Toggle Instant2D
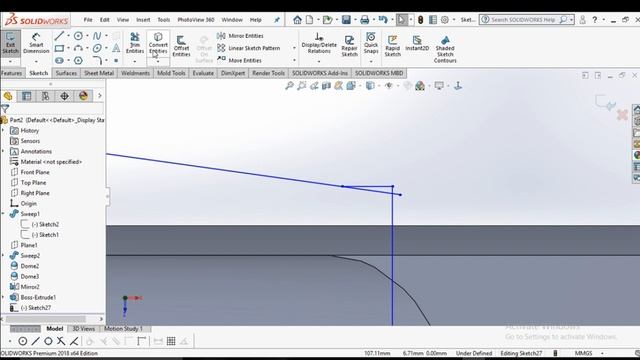The width and height of the screenshot is (640, 360). 417,43
